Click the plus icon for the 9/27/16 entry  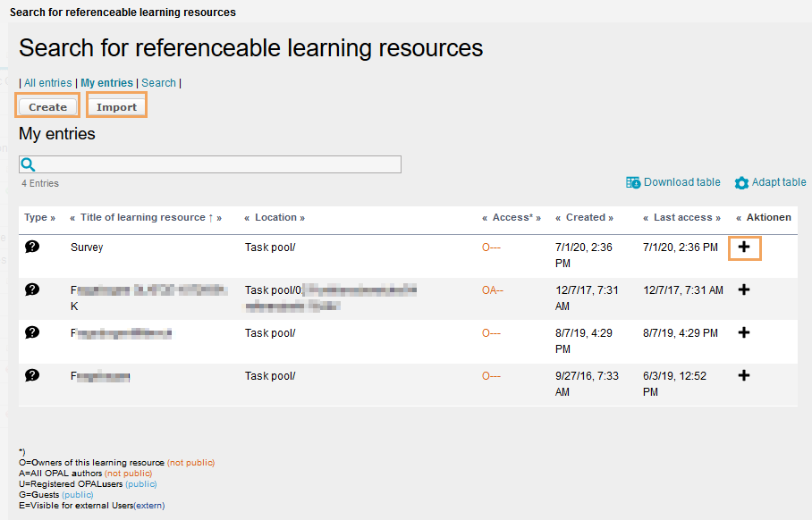(x=744, y=375)
